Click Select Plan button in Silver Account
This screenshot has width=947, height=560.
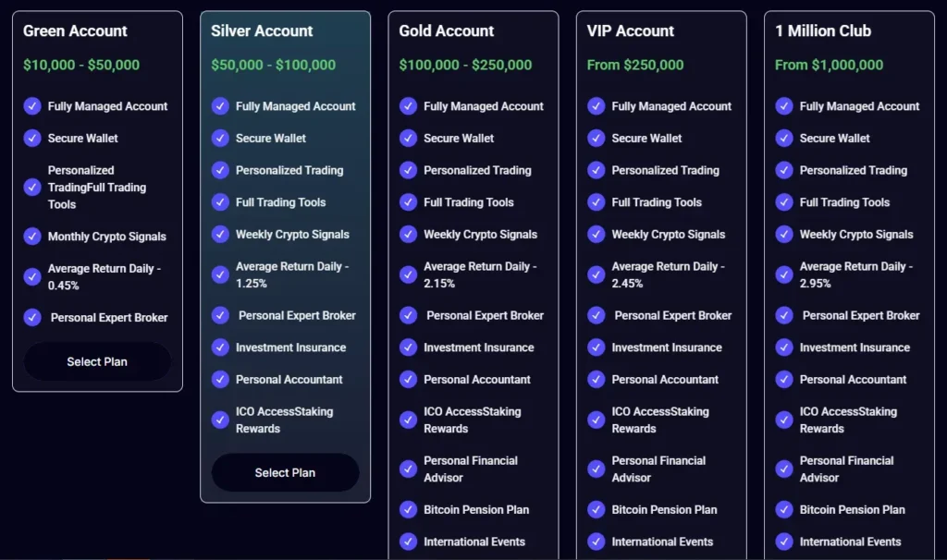[x=285, y=472]
